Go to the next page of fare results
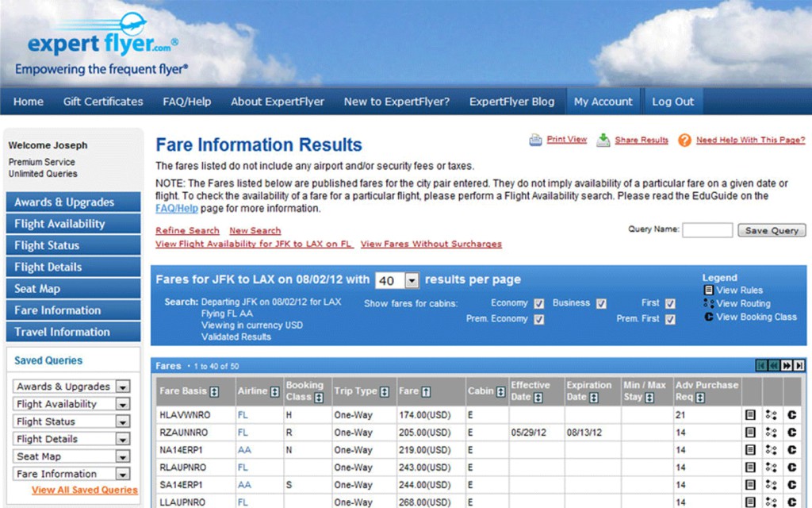Viewport: 812px width, 508px height. 787,366
